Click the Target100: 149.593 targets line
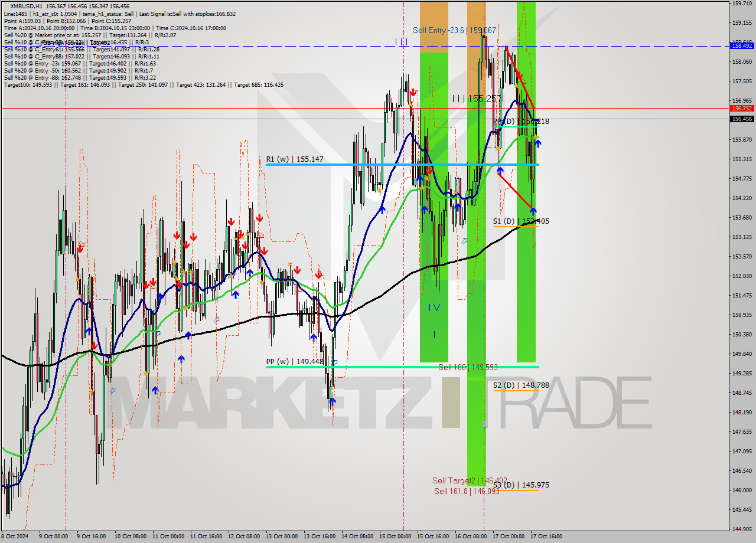The width and height of the screenshot is (756, 543). click(x=144, y=85)
